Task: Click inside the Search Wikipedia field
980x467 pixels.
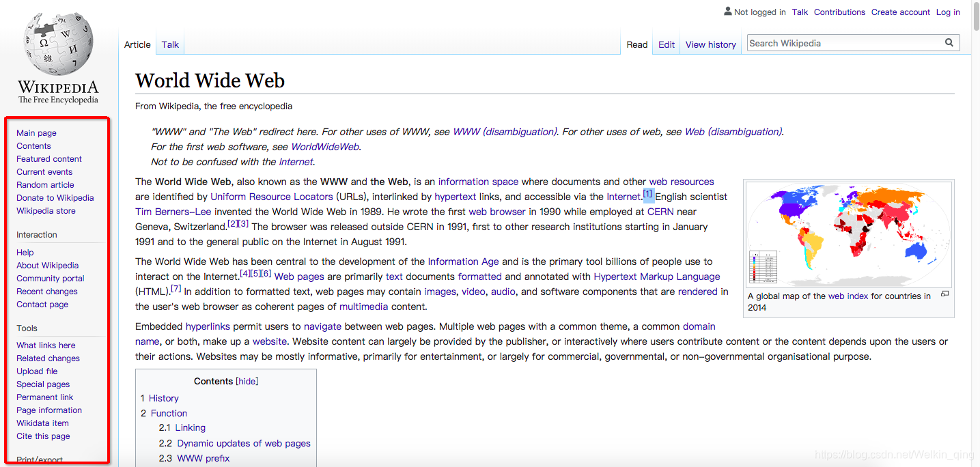Action: tap(840, 42)
